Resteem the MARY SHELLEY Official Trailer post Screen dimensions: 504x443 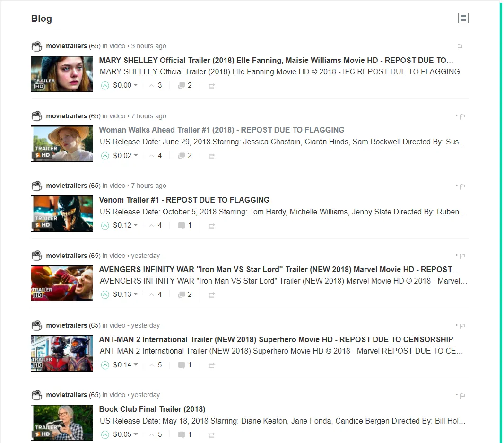pyautogui.click(x=211, y=86)
